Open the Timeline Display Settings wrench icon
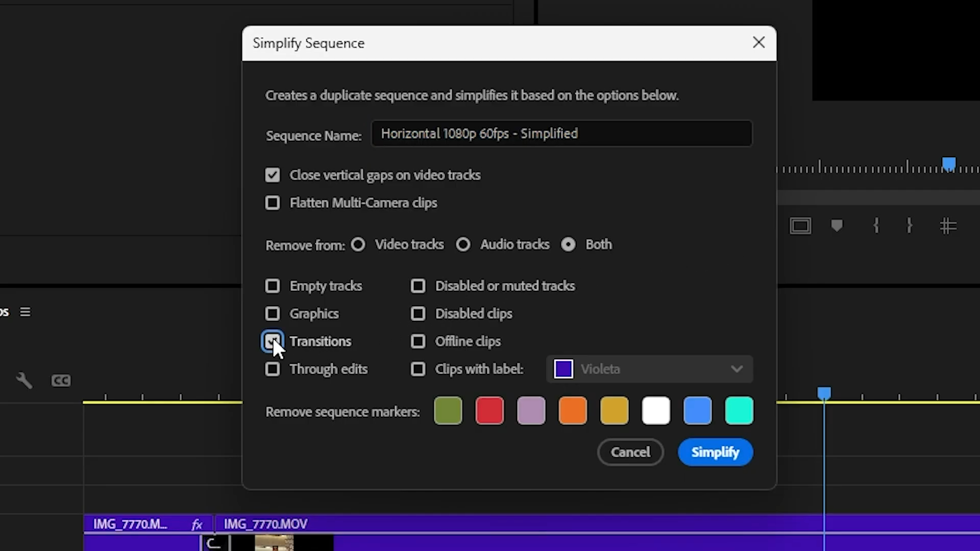 click(x=24, y=380)
